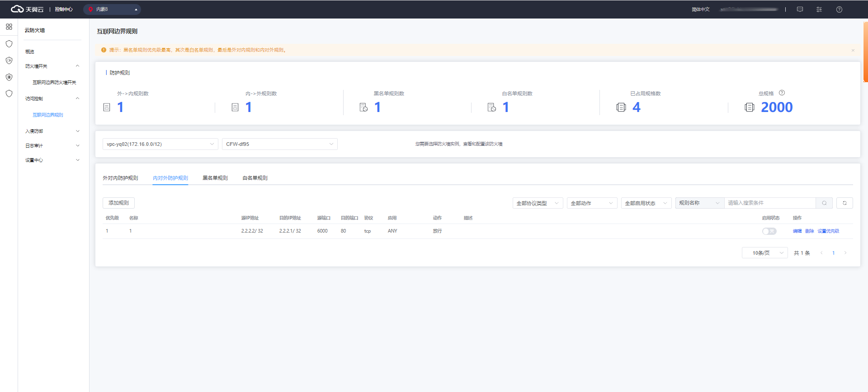Click 编辑 link for rule 1
This screenshot has height=392, width=868.
(x=797, y=231)
